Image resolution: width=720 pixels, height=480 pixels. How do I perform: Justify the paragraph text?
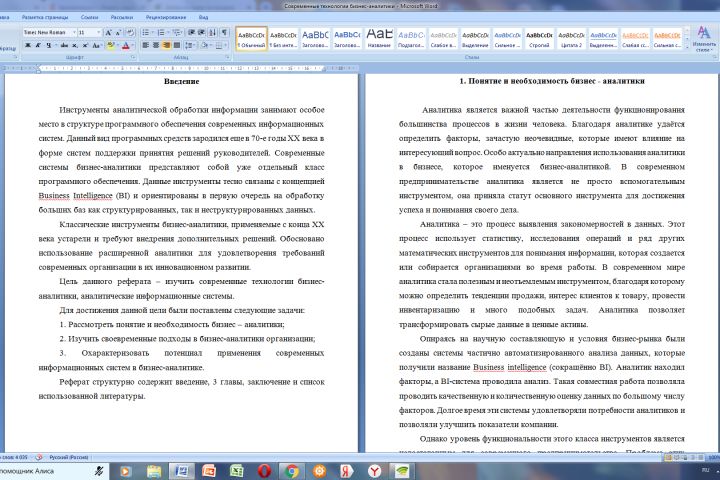click(x=177, y=45)
